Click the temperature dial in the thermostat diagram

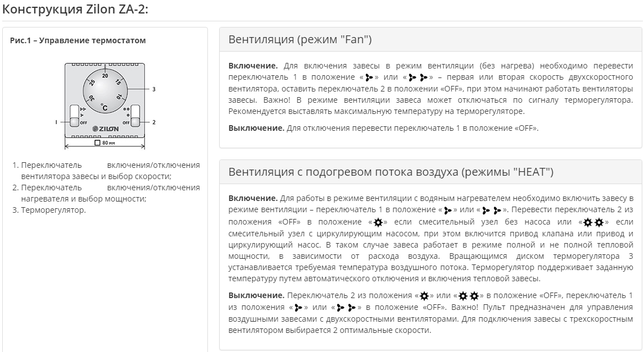pyautogui.click(x=105, y=92)
